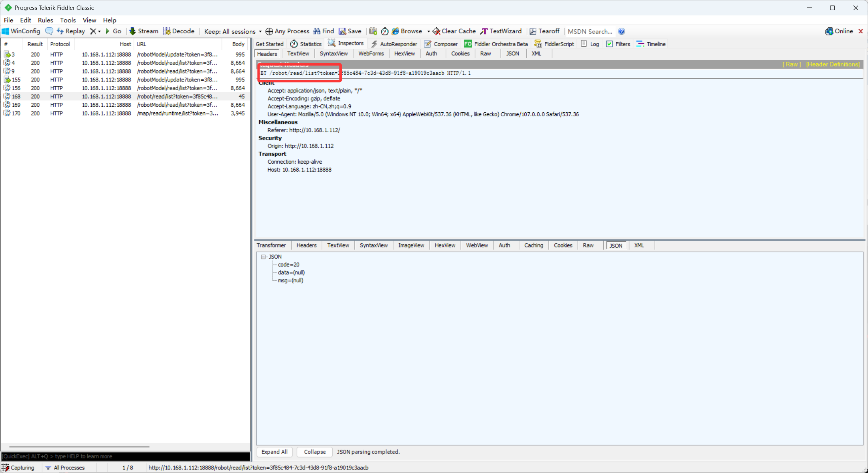Screen dimensions: 868x473
Task: Open the Rules menu
Action: tap(45, 20)
